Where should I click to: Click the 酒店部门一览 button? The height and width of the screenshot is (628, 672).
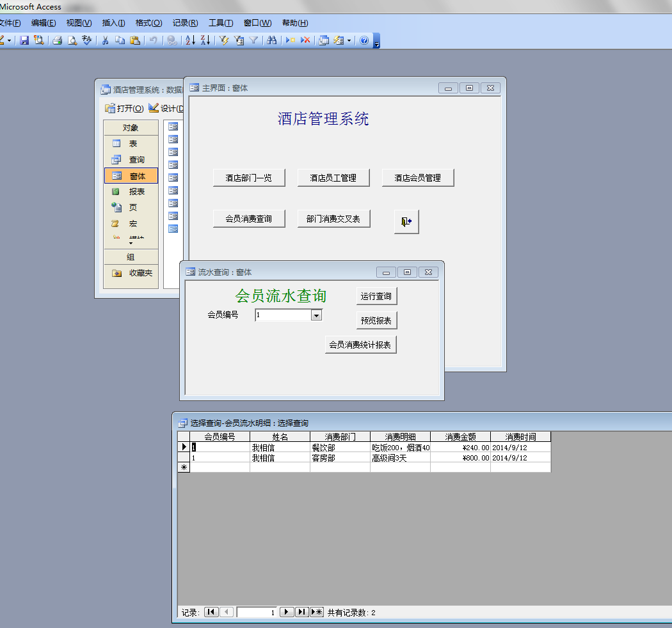(x=249, y=178)
